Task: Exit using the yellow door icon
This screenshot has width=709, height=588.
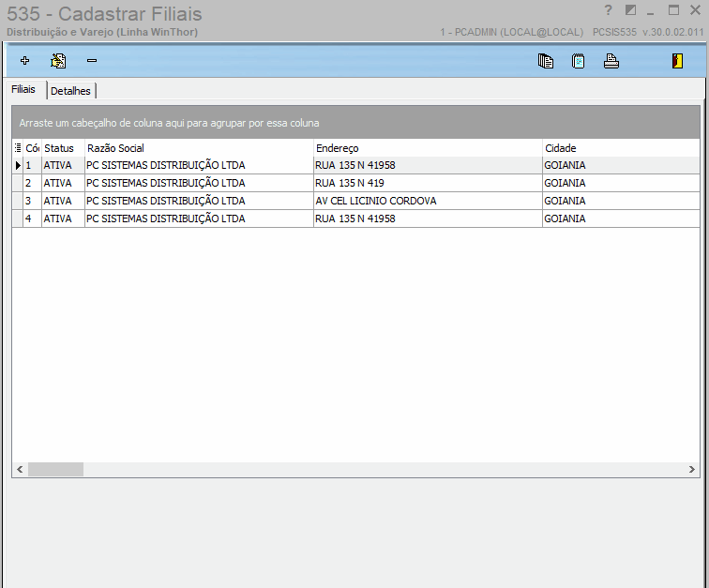Action: tap(677, 61)
